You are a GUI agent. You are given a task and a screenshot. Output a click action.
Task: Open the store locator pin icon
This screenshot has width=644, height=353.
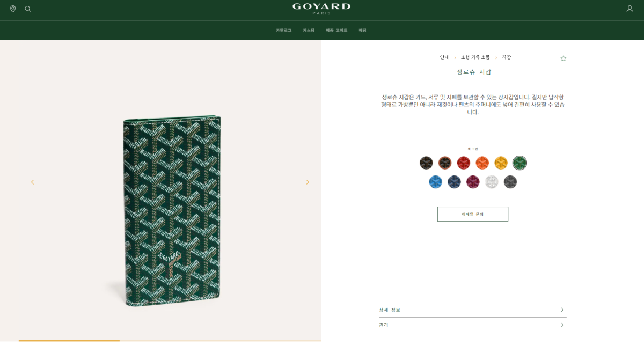coord(13,9)
